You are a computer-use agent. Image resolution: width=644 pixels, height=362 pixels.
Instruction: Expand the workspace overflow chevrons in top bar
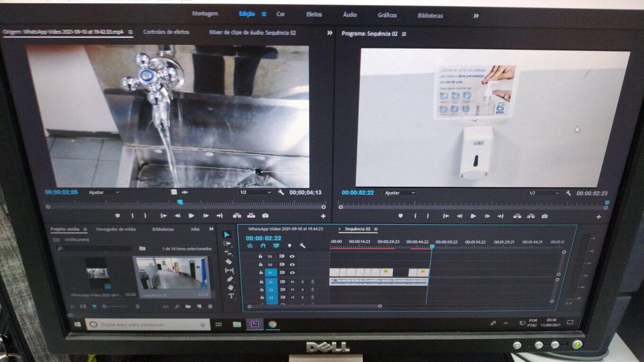[x=476, y=16]
